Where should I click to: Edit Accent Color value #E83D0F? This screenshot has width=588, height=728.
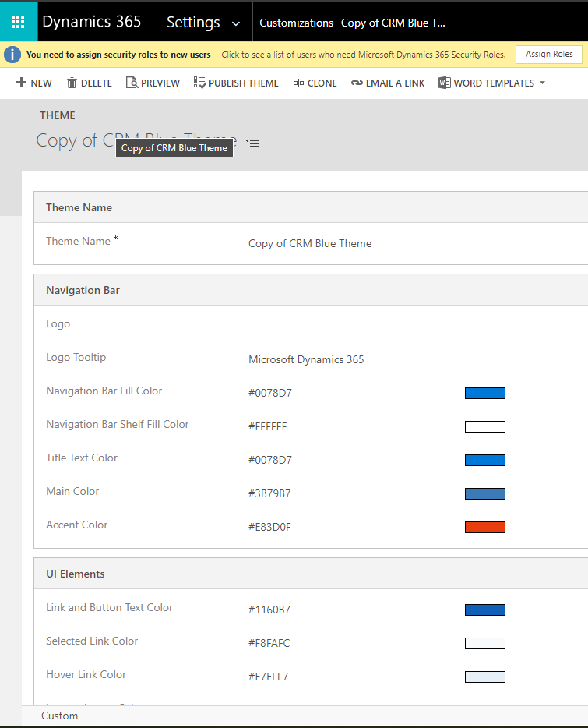tap(269, 528)
